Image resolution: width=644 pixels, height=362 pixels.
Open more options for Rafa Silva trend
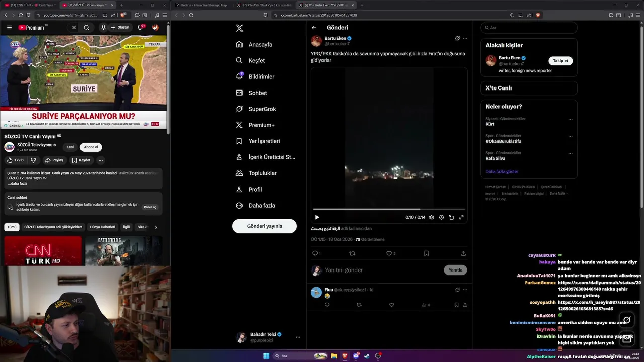(570, 153)
